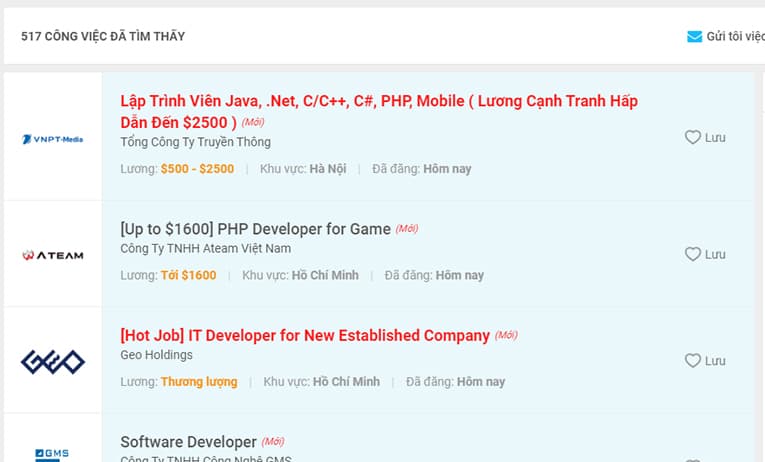Click Lưu label on the VNPT Java job row
765x462 pixels.
click(x=715, y=138)
